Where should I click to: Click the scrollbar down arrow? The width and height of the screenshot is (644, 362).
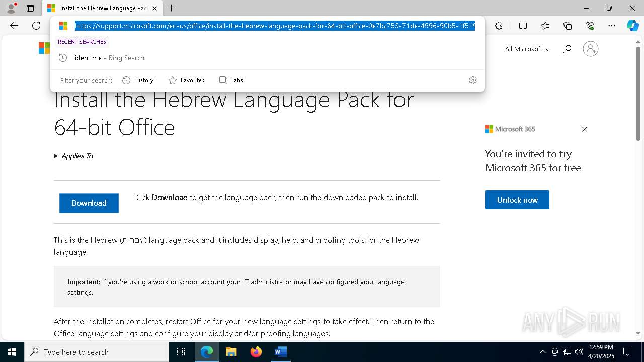click(x=638, y=333)
